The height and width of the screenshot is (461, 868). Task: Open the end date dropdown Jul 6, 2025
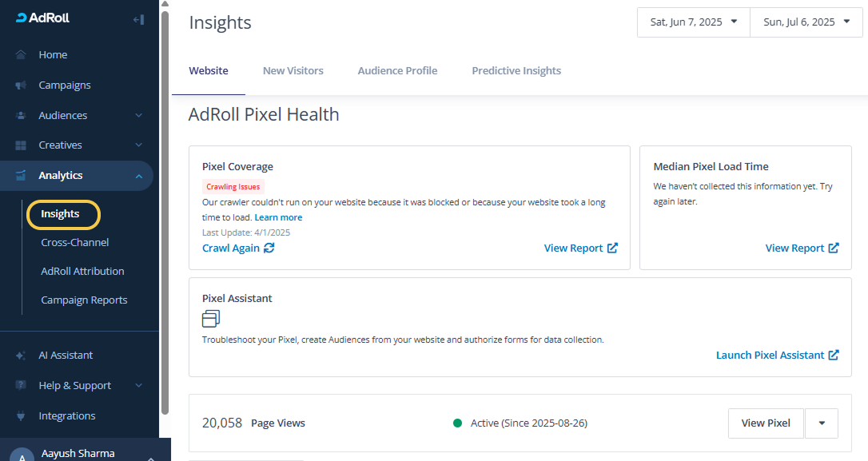coord(806,22)
